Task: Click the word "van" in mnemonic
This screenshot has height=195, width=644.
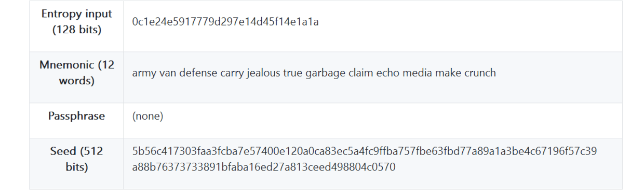Action: 168,73
